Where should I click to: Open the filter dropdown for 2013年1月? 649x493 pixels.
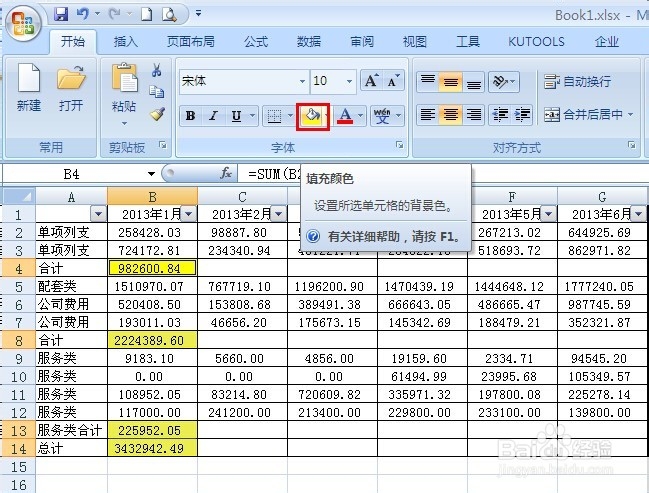(189, 214)
